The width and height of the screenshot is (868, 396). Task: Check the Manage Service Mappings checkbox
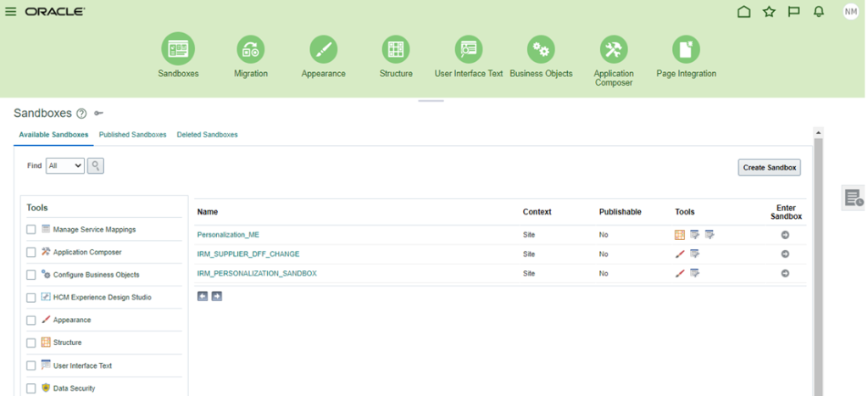click(31, 229)
